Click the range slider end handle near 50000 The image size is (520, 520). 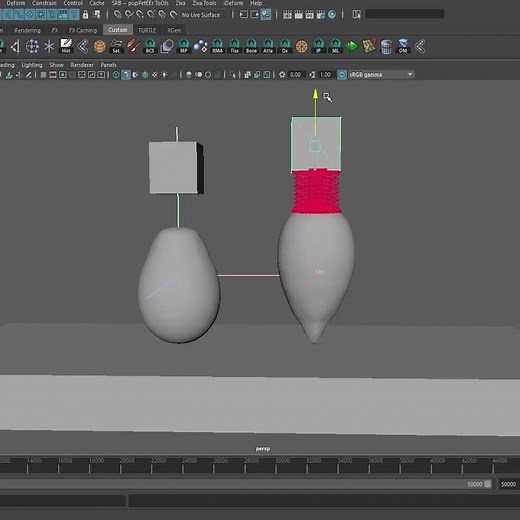[x=488, y=484]
